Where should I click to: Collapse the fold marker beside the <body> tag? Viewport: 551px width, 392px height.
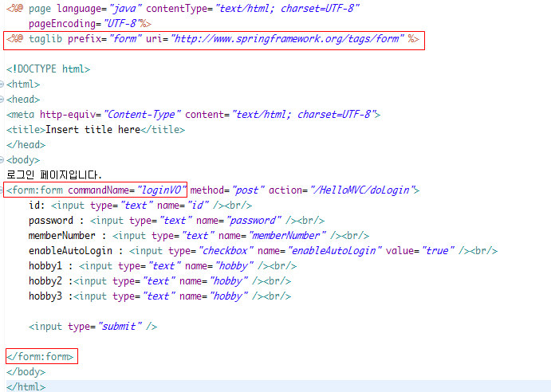[2, 160]
